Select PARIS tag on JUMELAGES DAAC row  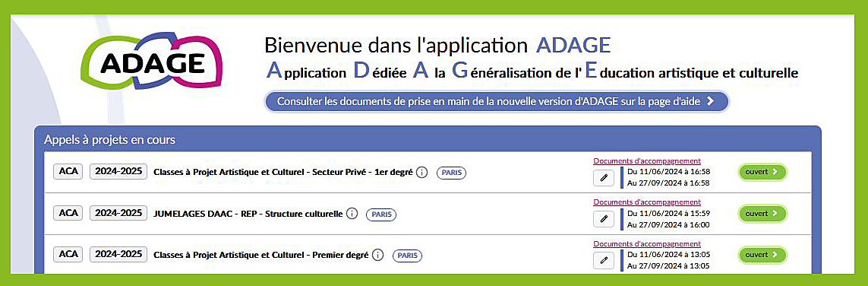381,214
